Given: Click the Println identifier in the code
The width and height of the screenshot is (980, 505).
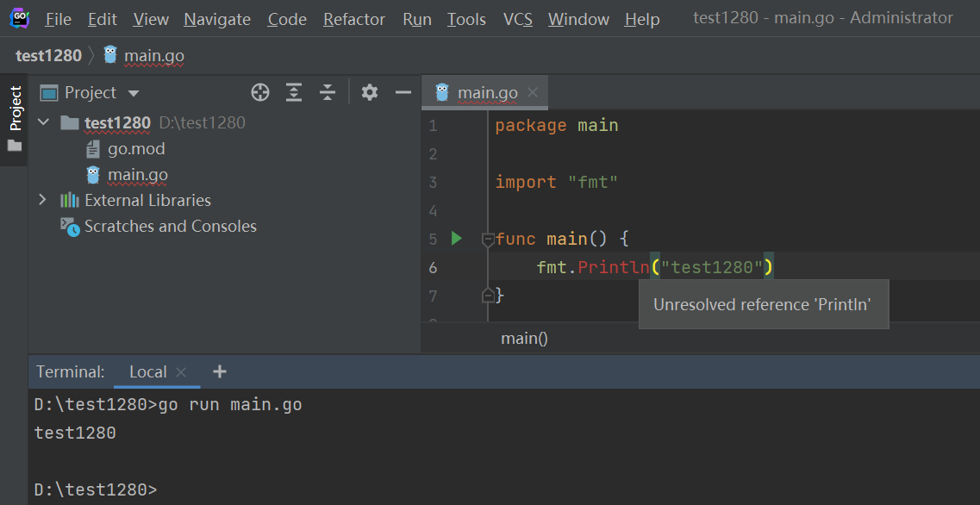Looking at the screenshot, I should tap(614, 267).
